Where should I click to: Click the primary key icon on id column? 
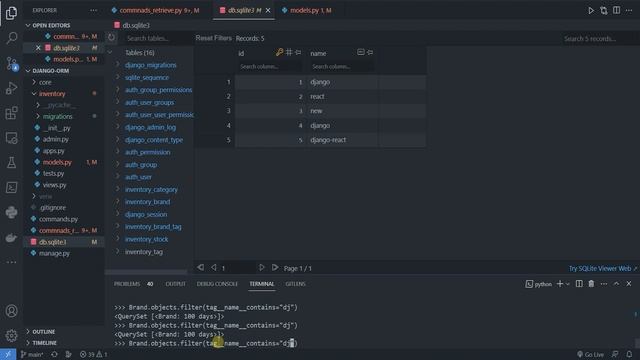click(279, 52)
